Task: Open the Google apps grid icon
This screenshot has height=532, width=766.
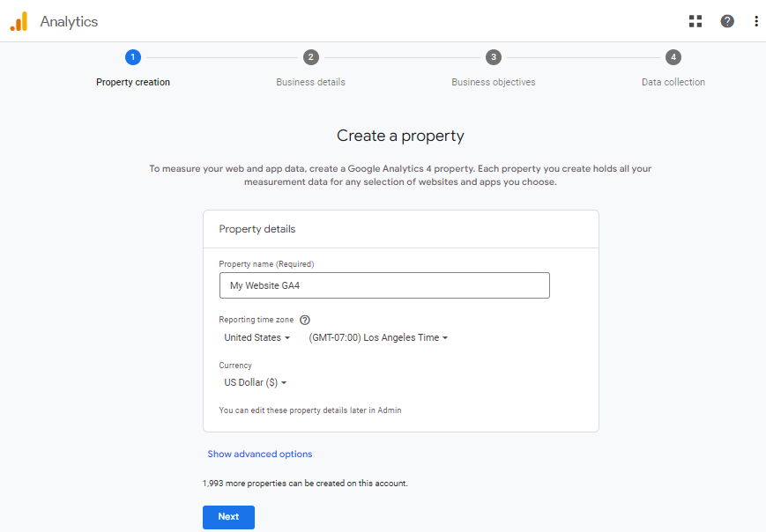Action: point(695,21)
